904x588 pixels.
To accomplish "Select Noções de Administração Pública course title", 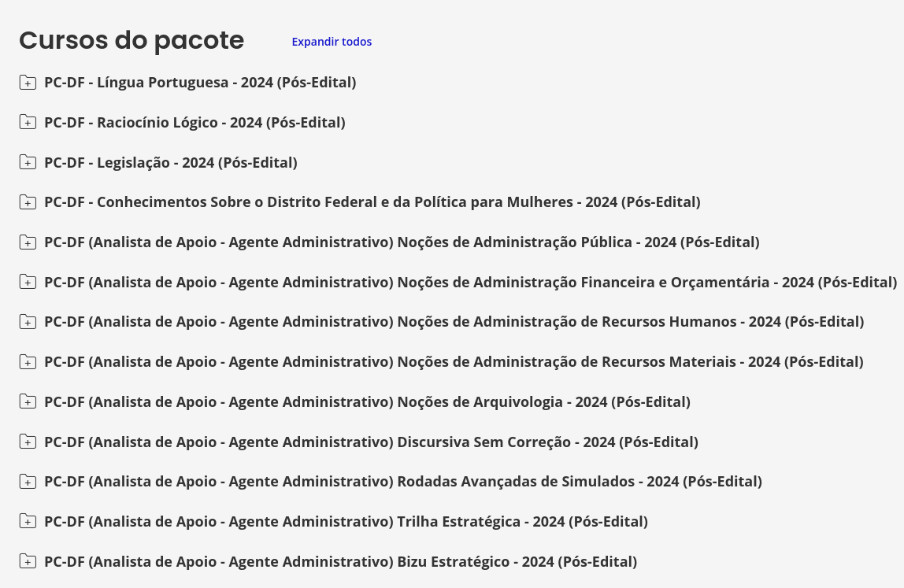I will tap(402, 242).
